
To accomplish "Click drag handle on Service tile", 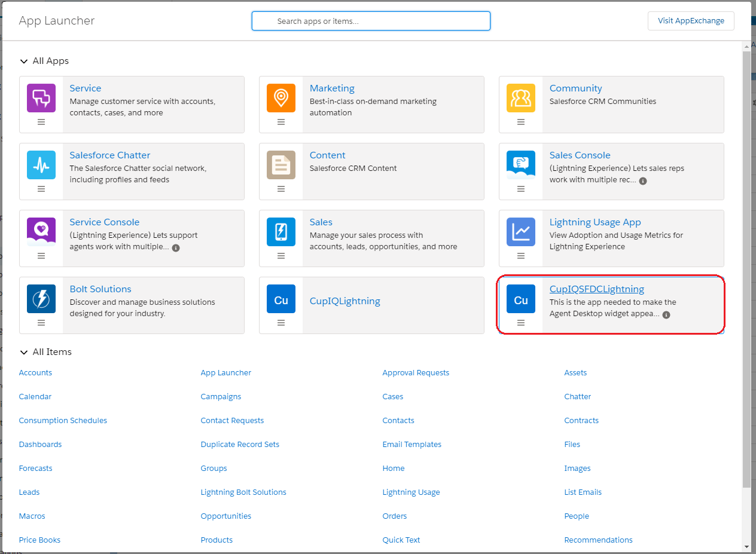I will click(41, 122).
